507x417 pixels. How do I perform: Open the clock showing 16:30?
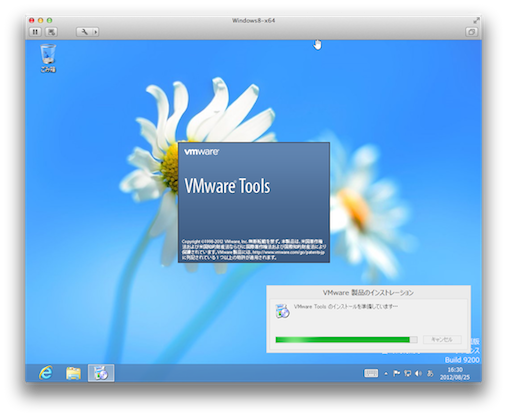coord(455,373)
